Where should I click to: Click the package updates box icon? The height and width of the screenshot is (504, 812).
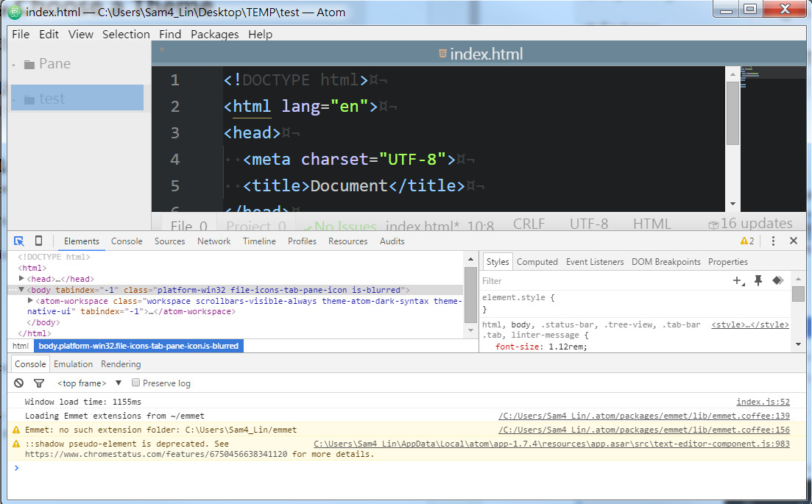(713, 224)
